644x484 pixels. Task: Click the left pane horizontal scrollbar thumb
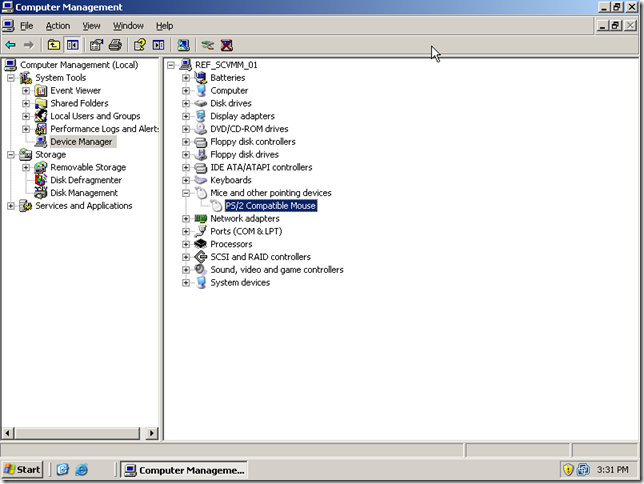(77, 433)
